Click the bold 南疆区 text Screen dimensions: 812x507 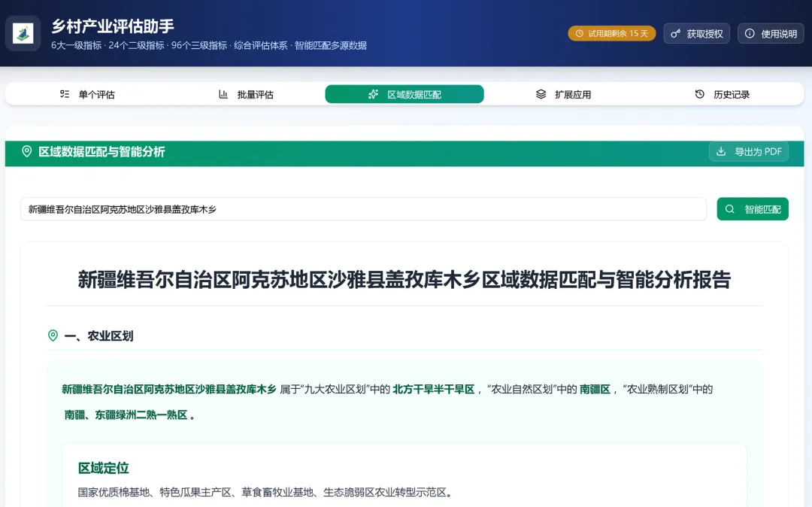click(x=595, y=390)
